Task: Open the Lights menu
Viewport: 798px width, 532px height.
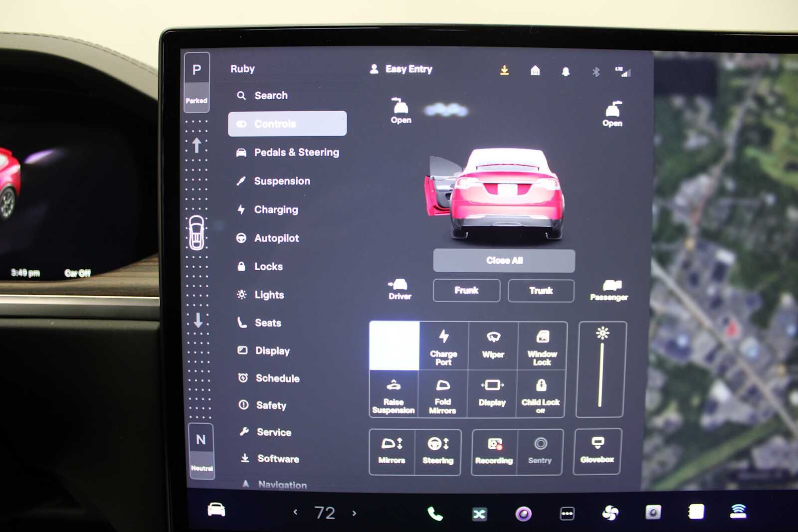Action: click(x=260, y=295)
